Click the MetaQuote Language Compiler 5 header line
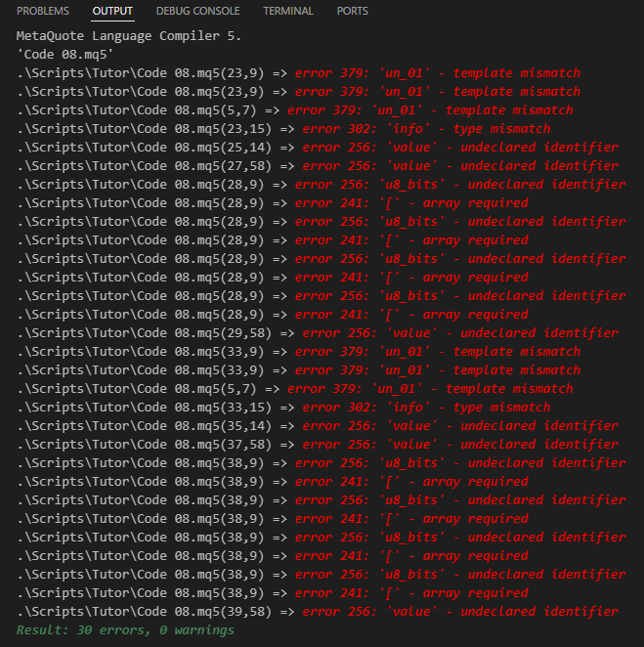Viewport: 644px width, 647px height. [129, 36]
